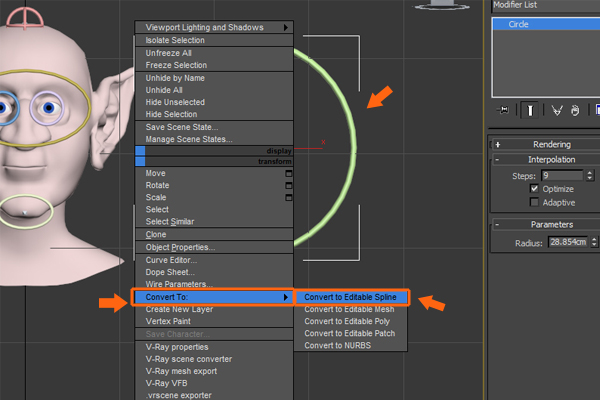Open Viewport Lighting and Shadows submenu
600x400 pixels.
(214, 27)
